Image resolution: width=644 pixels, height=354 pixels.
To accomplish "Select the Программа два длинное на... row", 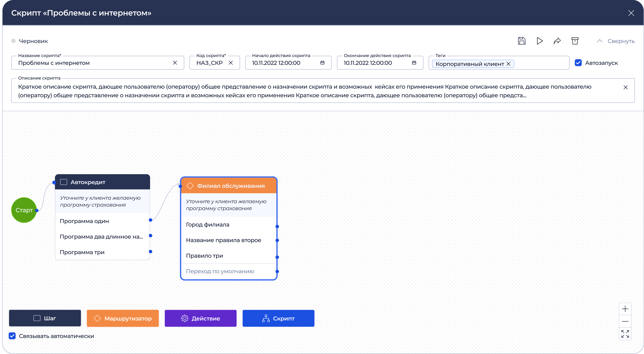I will pyautogui.click(x=102, y=237).
